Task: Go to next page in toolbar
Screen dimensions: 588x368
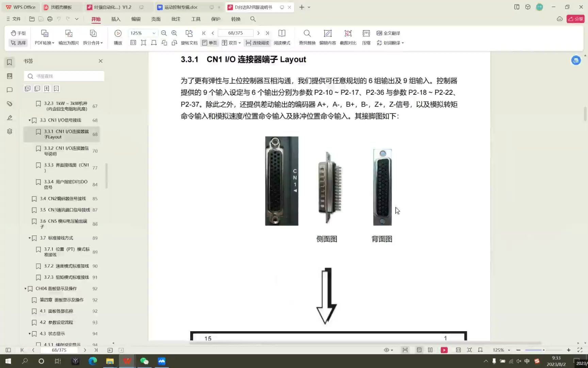Action: pyautogui.click(x=258, y=33)
